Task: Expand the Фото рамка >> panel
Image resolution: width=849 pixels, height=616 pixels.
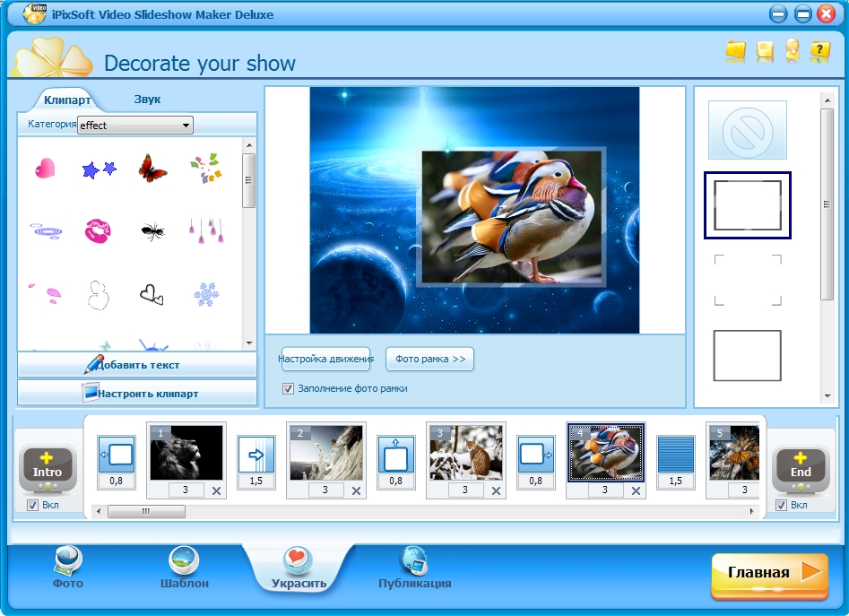Action: (x=429, y=360)
